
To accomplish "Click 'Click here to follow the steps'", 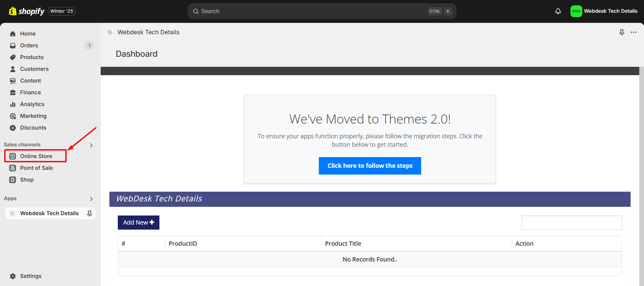I will [x=370, y=166].
